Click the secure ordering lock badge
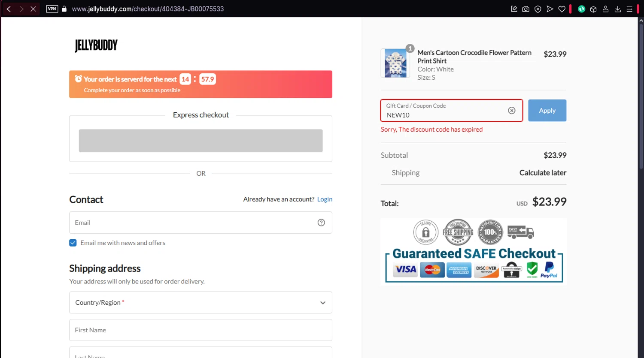The height and width of the screenshot is (358, 644). pyautogui.click(x=425, y=232)
